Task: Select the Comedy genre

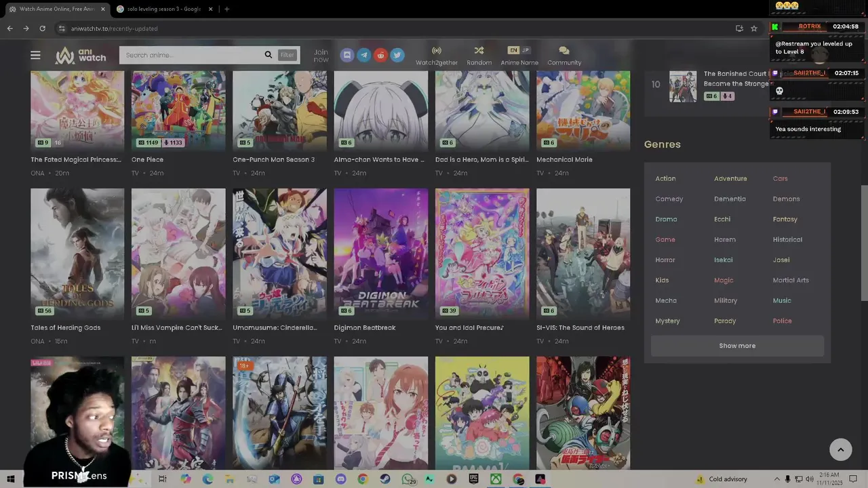Action: [669, 199]
